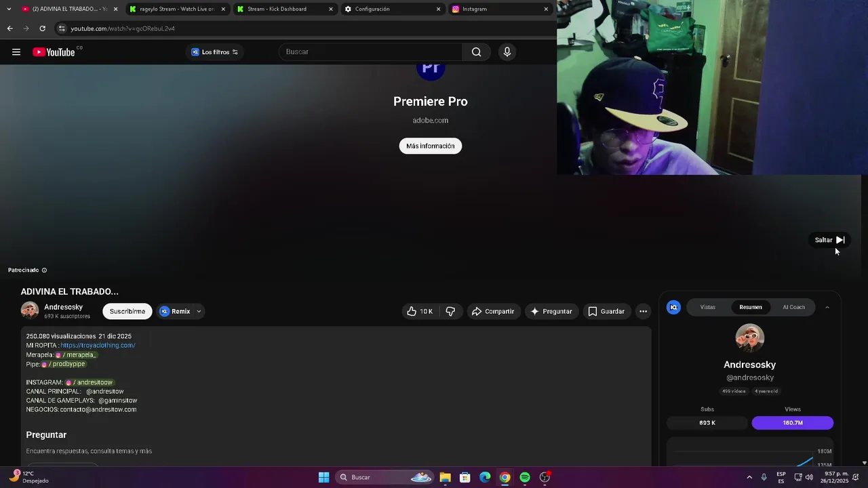This screenshot has height=488, width=868.
Task: Start voice search with microphone icon
Action: click(507, 52)
